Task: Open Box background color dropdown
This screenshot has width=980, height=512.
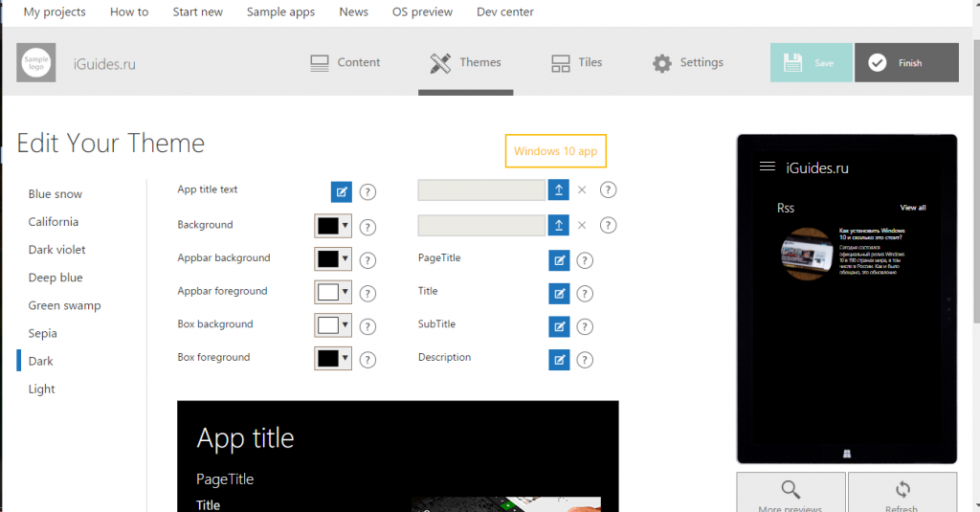Action: 333,325
